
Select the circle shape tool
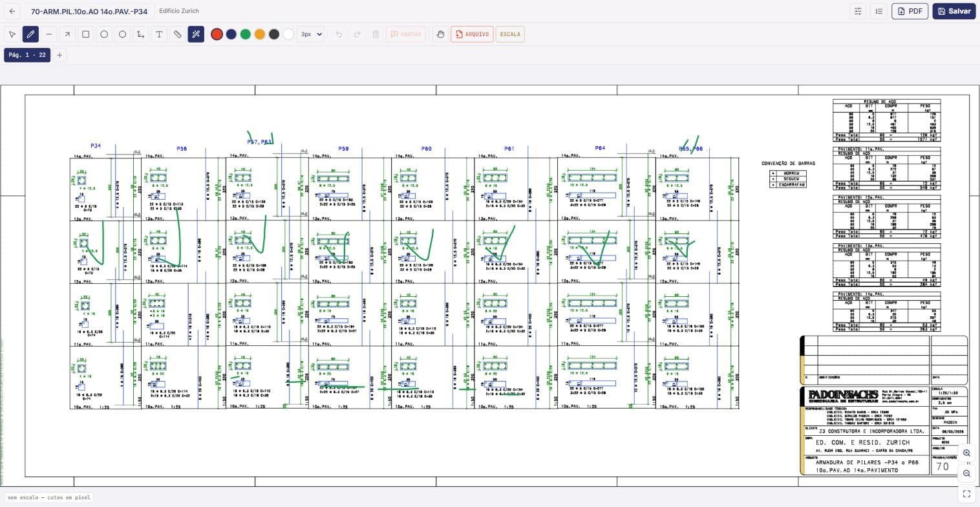click(104, 34)
